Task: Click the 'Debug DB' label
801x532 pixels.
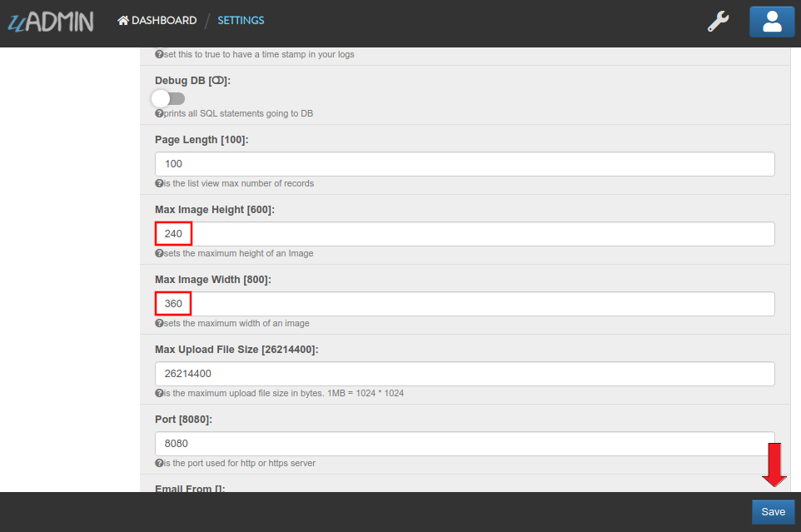Action: click(192, 81)
